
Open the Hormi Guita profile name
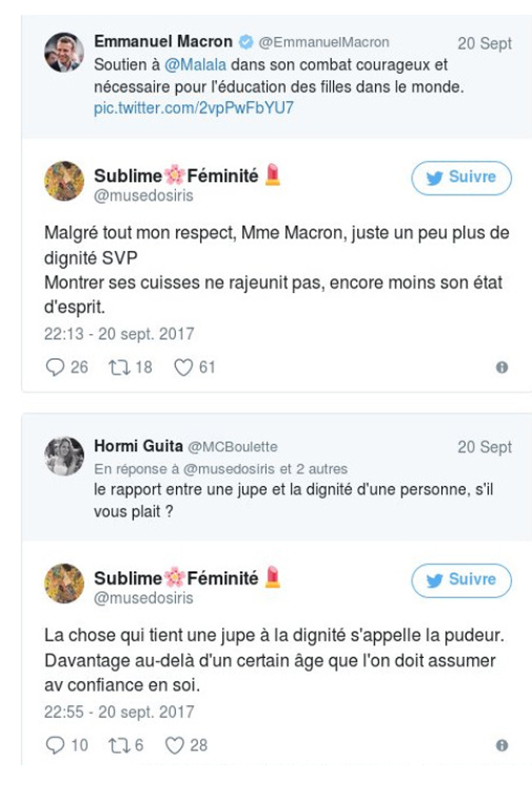pos(137,447)
